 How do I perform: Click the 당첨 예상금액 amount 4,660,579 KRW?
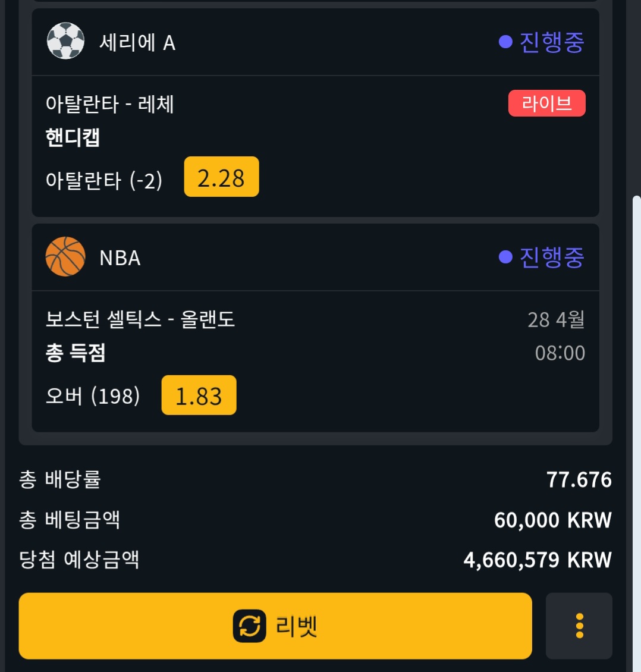[537, 560]
